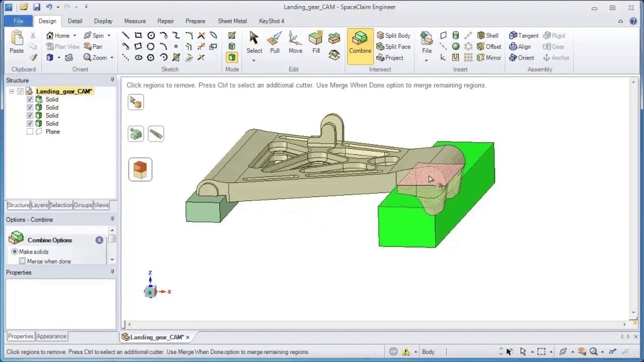Collapse the Combine Options section

(x=99, y=240)
